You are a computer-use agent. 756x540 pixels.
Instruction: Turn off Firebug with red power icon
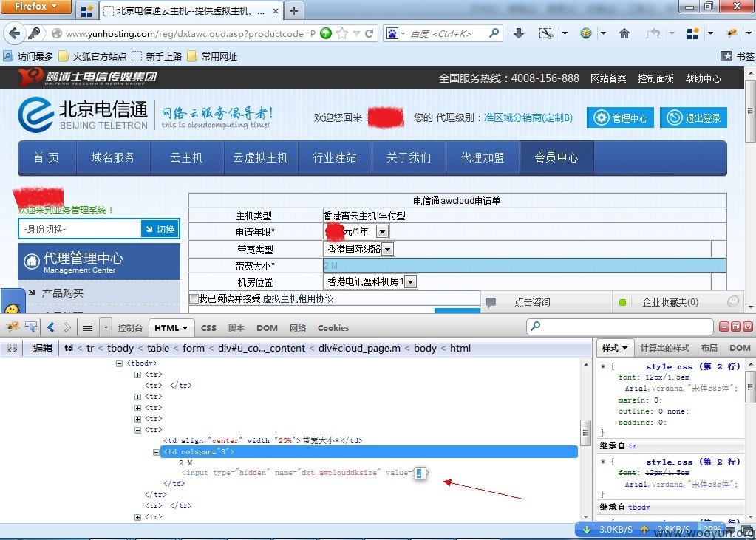point(747,327)
